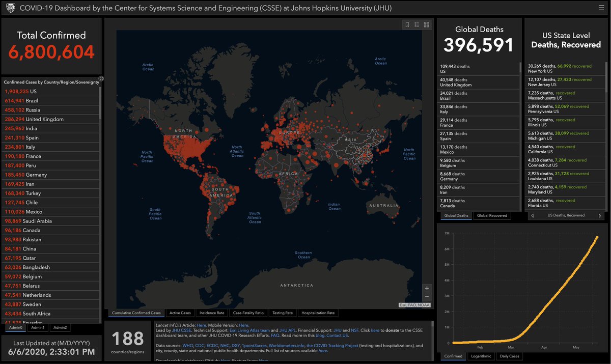Screen dimensions: 611x364
Task: Show the Global Deaths tab
Action: tap(456, 215)
